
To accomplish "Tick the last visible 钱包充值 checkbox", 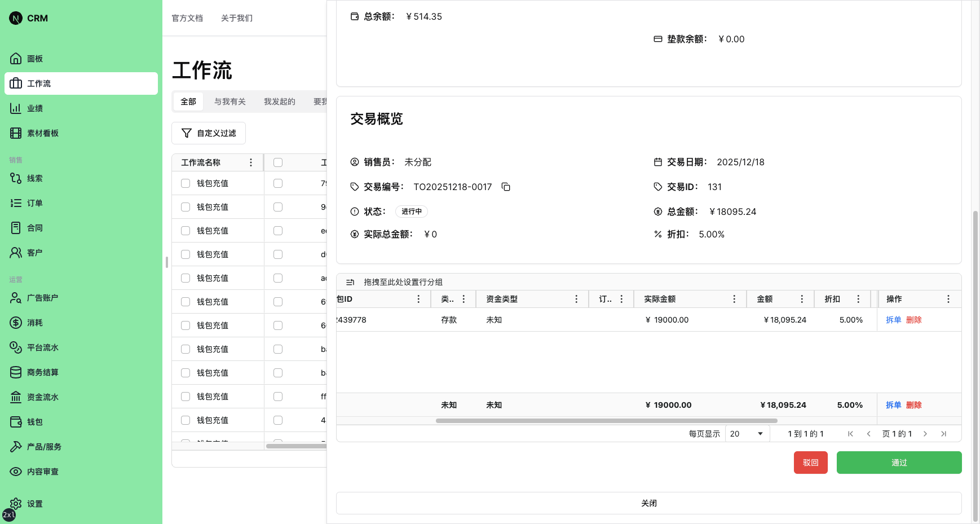I will 185,420.
